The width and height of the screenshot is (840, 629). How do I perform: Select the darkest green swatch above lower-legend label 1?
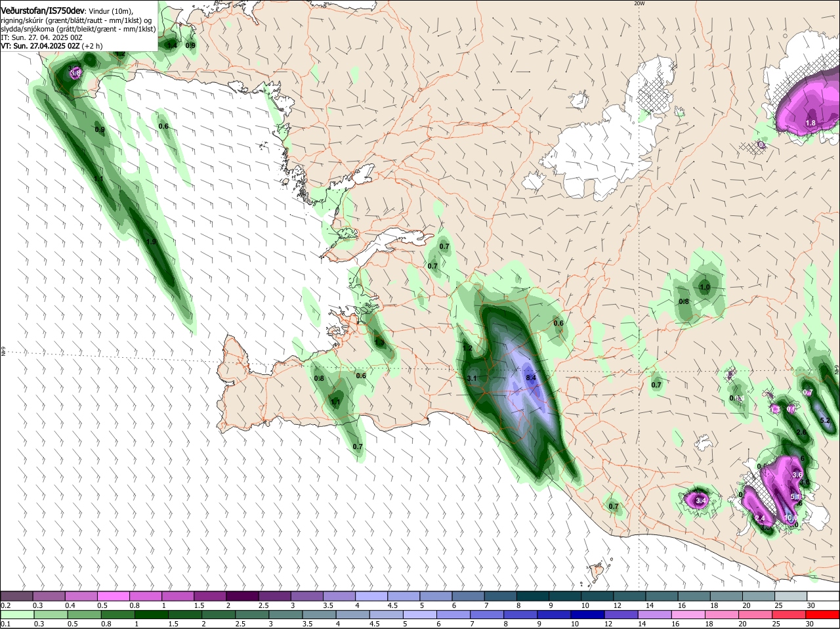152,615
